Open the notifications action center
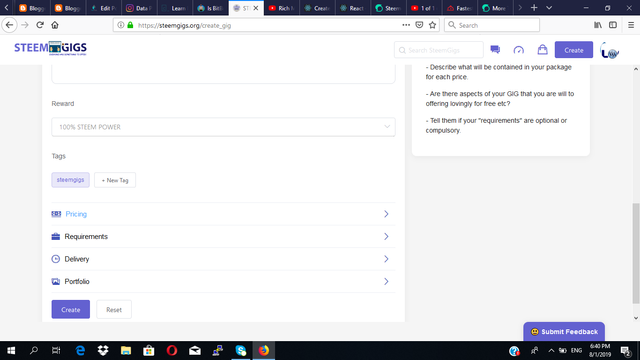The image size is (640, 360). pos(625,350)
